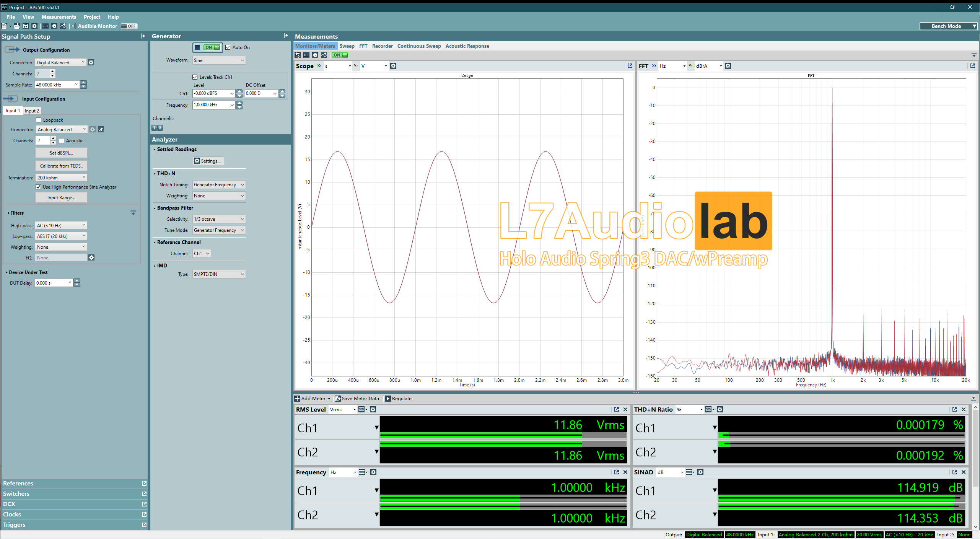Click the Calibrate from TEDS button
This screenshot has width=980, height=539.
pos(62,165)
